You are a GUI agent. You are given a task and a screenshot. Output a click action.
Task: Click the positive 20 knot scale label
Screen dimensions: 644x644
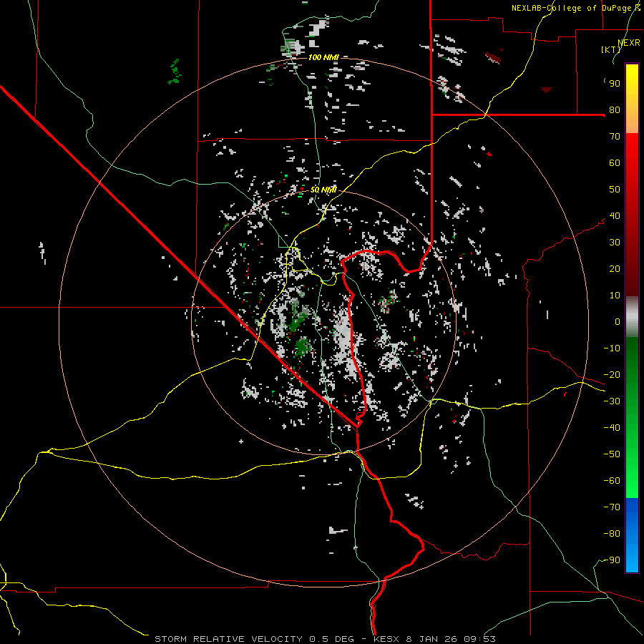615,269
